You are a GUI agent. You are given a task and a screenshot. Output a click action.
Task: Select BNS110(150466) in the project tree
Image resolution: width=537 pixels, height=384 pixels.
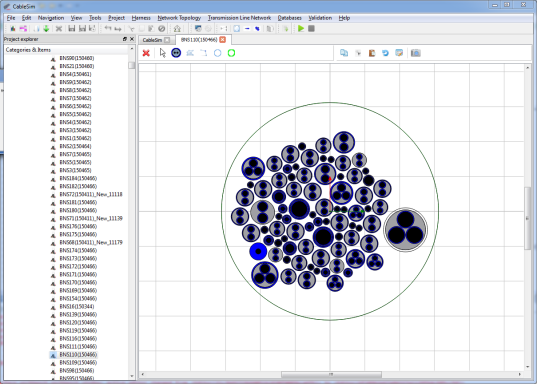point(78,355)
